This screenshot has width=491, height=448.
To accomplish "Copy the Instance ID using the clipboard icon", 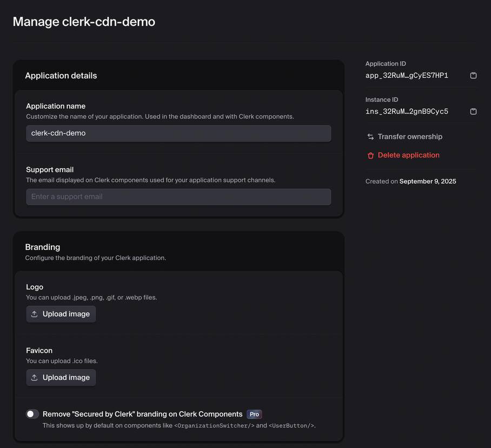I will pos(473,111).
